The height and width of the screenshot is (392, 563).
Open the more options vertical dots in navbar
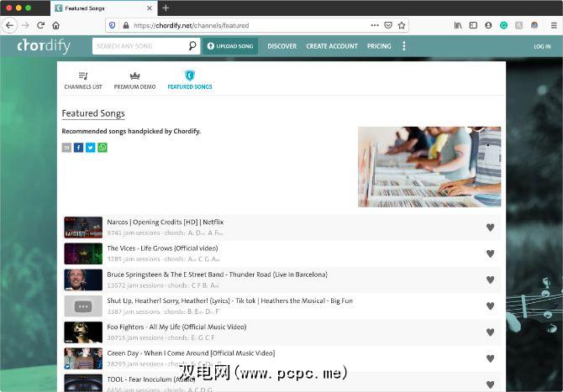404,46
